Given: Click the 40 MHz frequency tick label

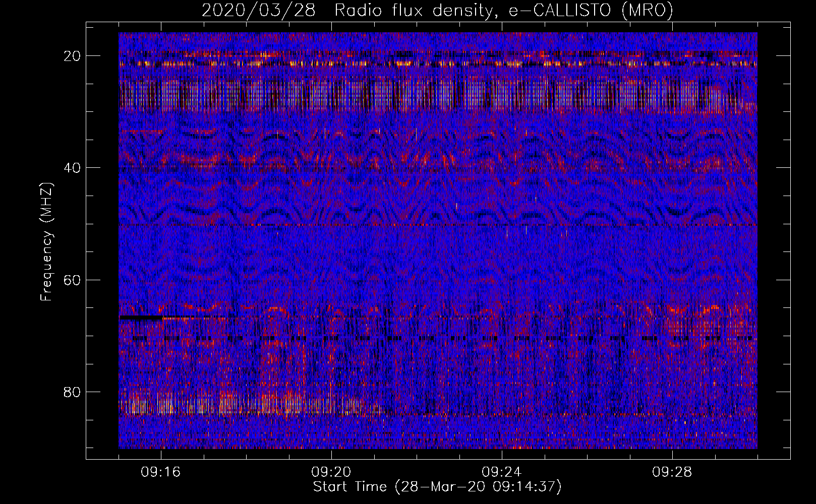Looking at the screenshot, I should [73, 168].
